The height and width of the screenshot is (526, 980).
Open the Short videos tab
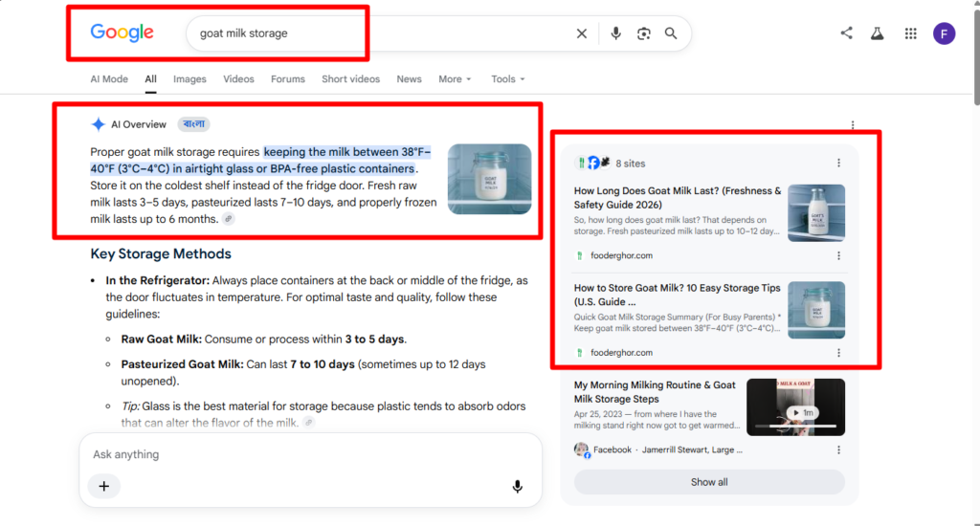coord(350,79)
